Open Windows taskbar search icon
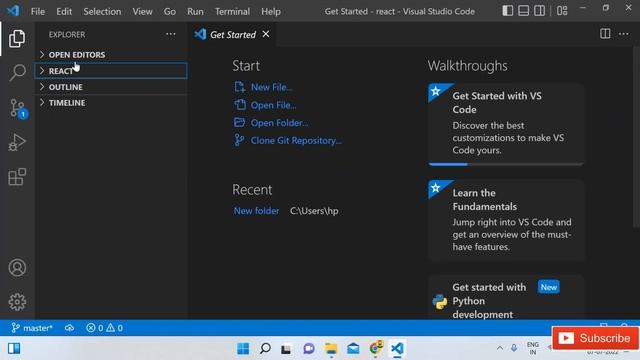This screenshot has width=640, height=360. (x=265, y=349)
